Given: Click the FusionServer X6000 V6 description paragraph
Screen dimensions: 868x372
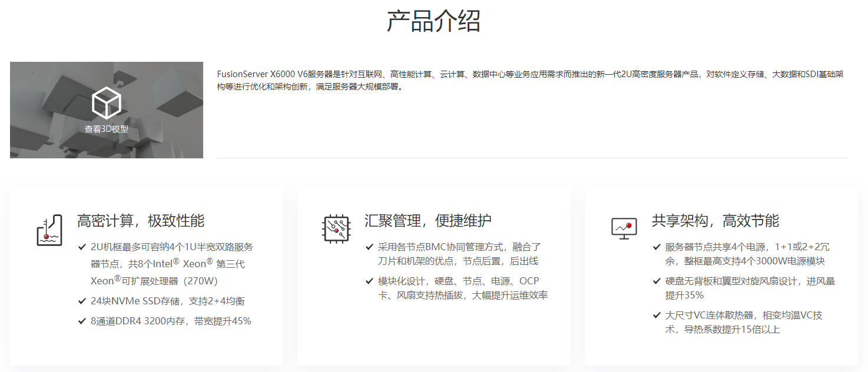Looking at the screenshot, I should click(530, 81).
